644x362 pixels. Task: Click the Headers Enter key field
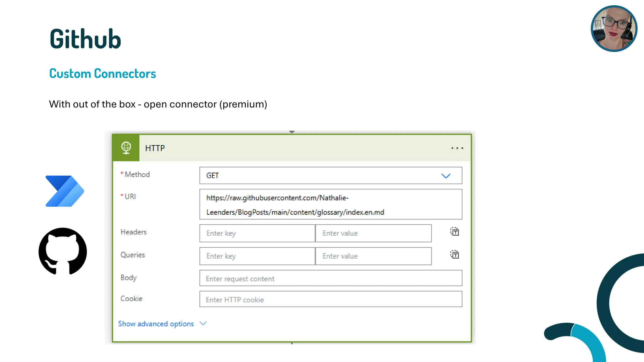(257, 233)
